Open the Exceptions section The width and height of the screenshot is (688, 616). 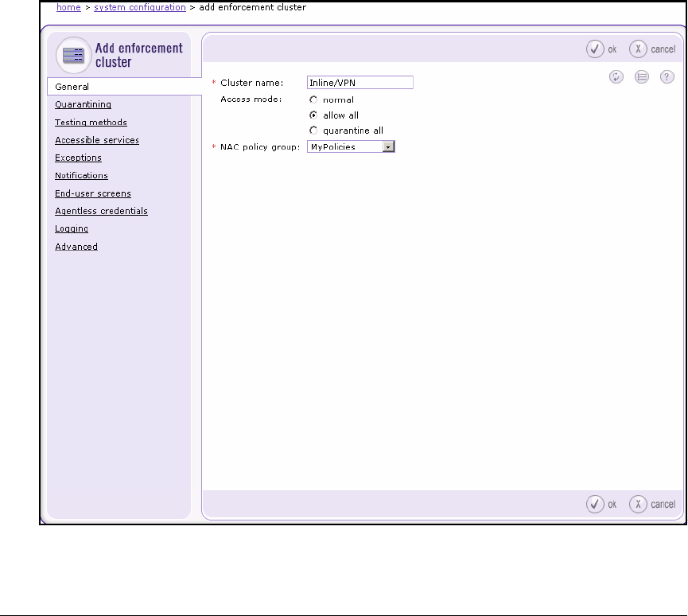(x=78, y=158)
